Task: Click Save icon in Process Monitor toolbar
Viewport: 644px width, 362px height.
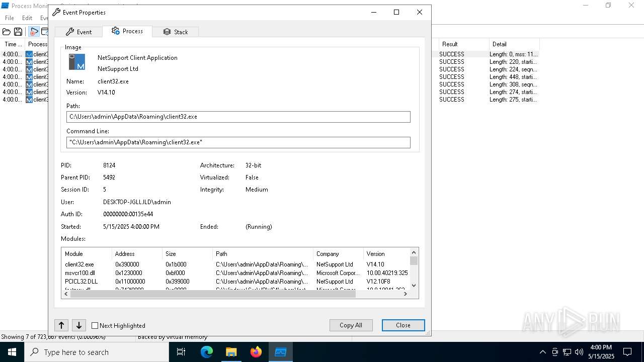Action: tap(18, 32)
